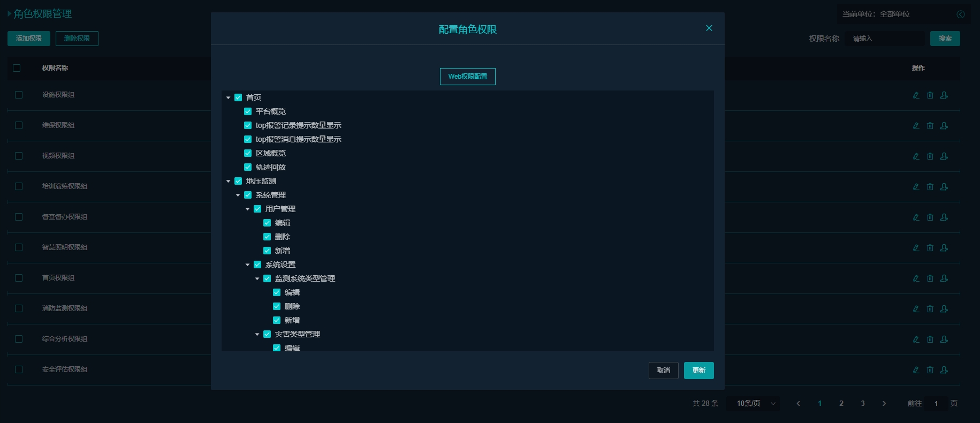Click the trash icon for 维保权限组
The height and width of the screenshot is (423, 980).
pyautogui.click(x=930, y=125)
